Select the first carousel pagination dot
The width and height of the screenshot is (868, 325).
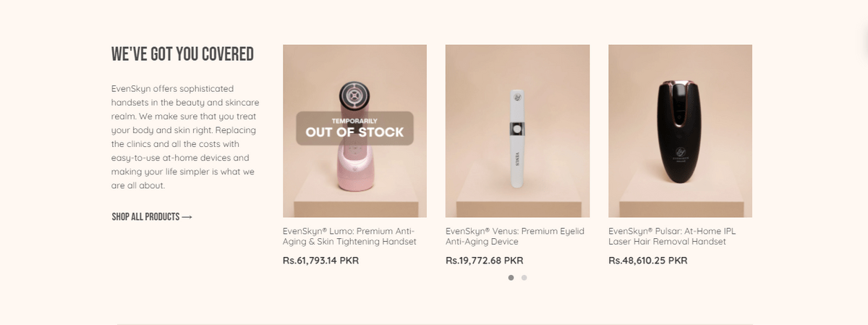click(511, 277)
